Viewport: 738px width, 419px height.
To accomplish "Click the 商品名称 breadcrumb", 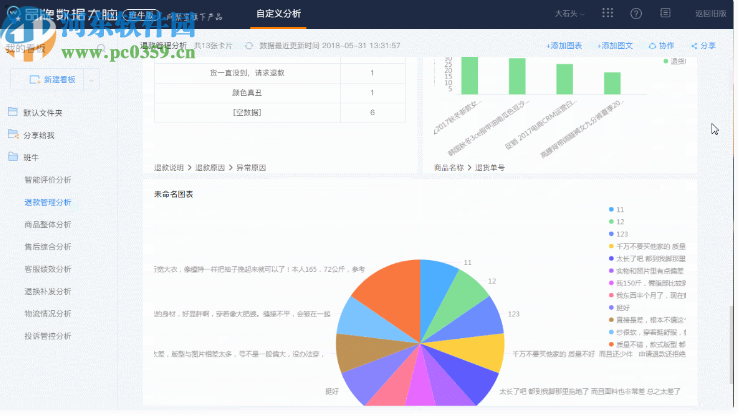I will (449, 168).
